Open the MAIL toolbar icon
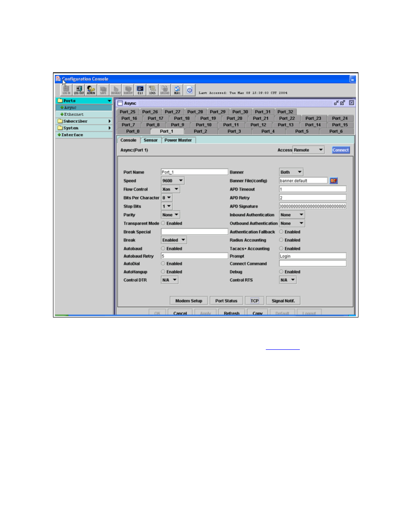Viewport: 411px width, 532px height. (177, 90)
